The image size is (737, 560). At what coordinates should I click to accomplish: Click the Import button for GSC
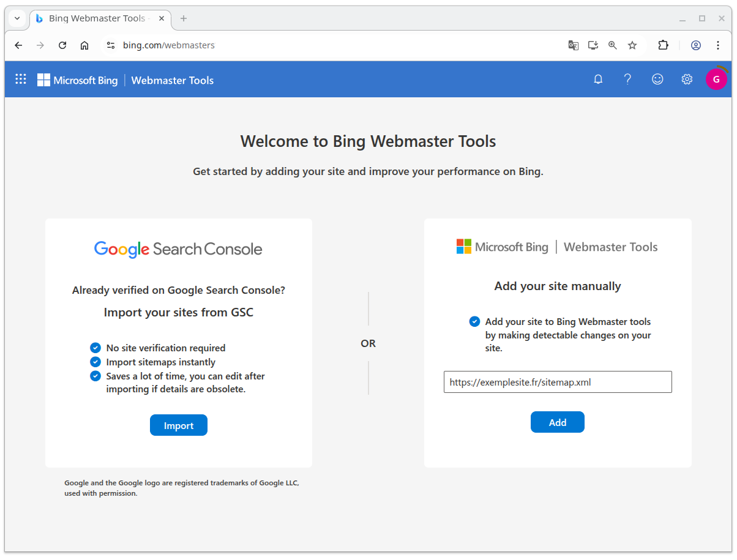[179, 425]
